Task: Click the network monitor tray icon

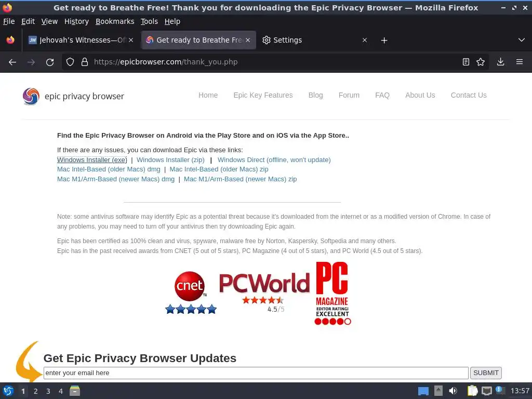Action: 486,391
